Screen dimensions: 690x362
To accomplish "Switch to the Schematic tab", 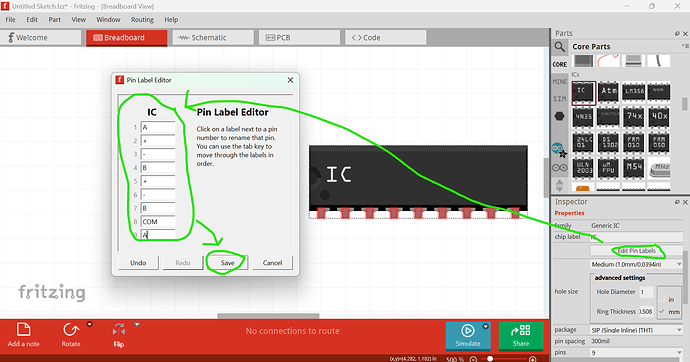I will click(213, 38).
